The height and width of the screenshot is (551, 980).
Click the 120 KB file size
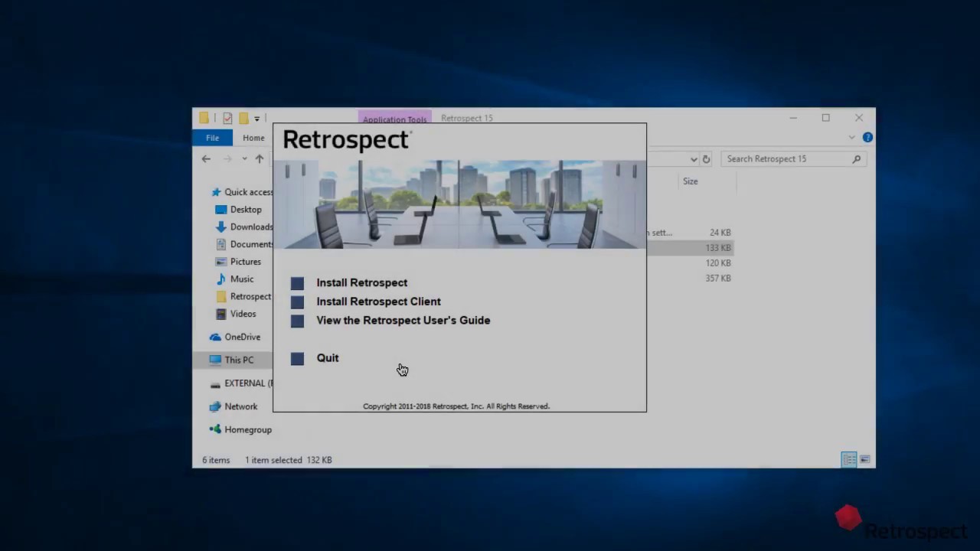tap(718, 263)
